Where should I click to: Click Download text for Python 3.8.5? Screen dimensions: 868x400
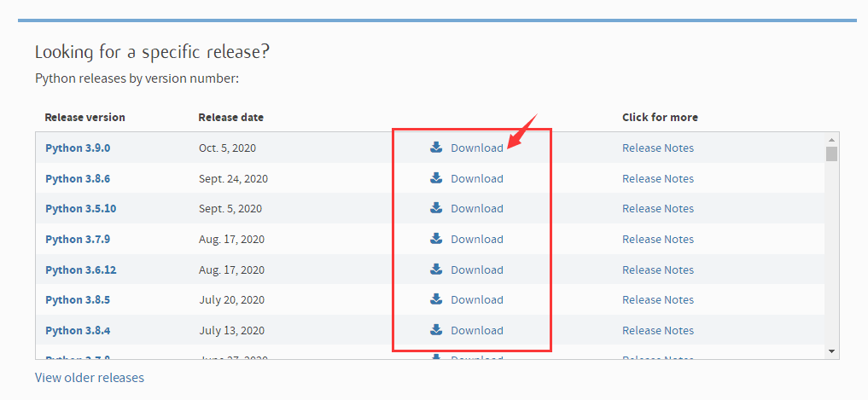pyautogui.click(x=477, y=300)
